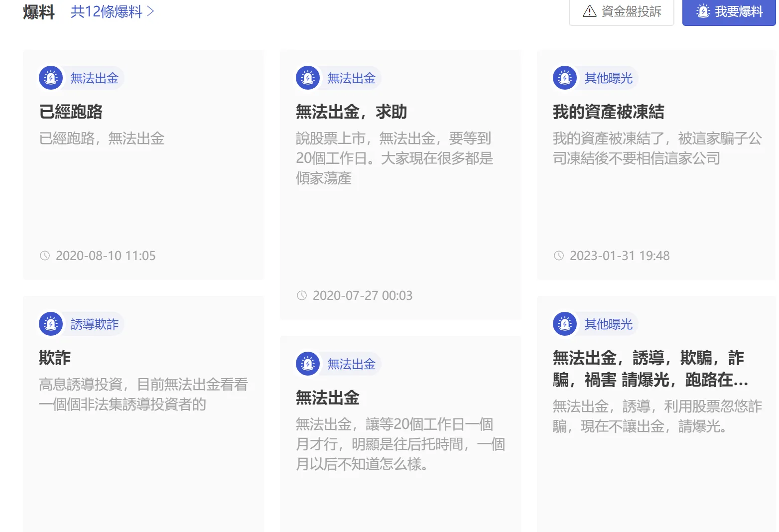Open the 已經跑路 post title
Screen dimensions: 779x532
click(x=71, y=112)
